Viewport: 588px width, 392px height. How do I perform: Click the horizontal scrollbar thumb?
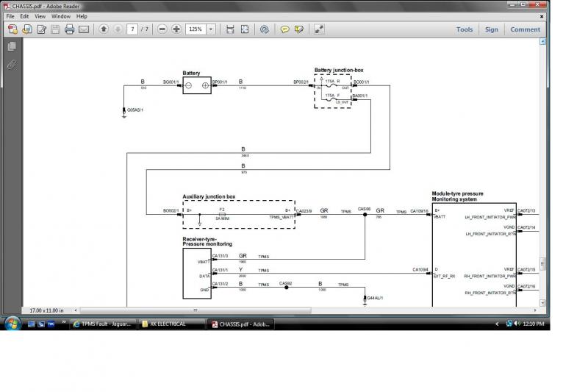196,310
